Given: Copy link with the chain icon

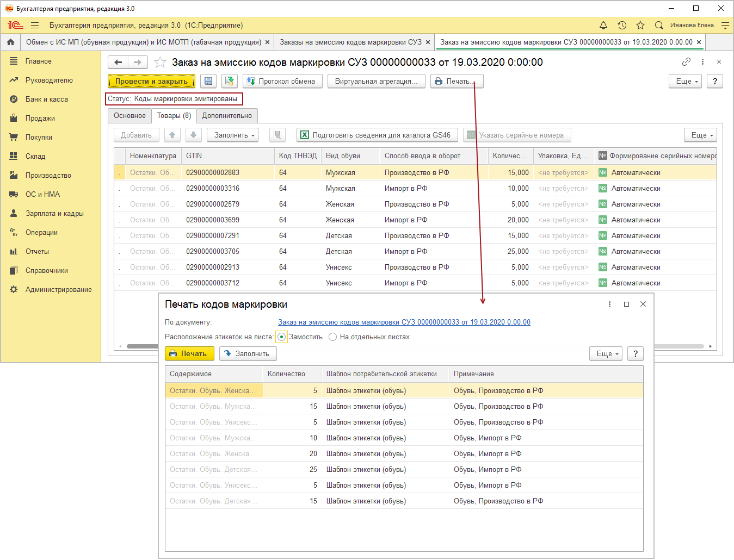Looking at the screenshot, I should 686,62.
